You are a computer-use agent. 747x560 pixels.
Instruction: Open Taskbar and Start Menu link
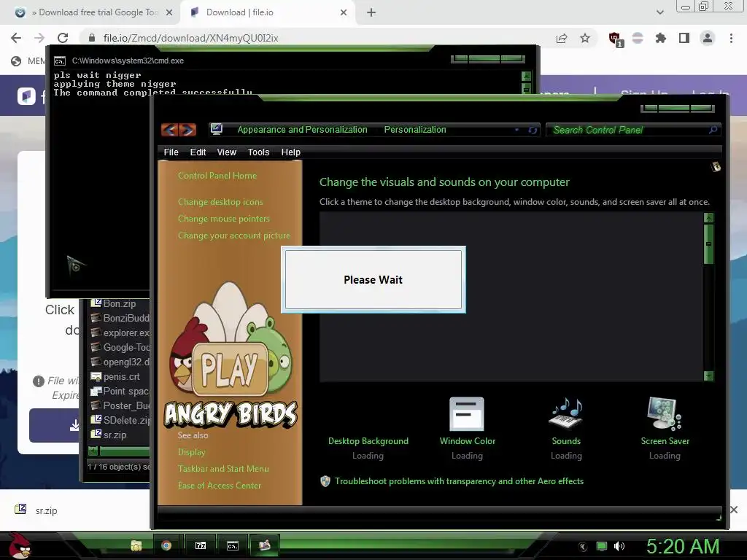click(x=223, y=469)
